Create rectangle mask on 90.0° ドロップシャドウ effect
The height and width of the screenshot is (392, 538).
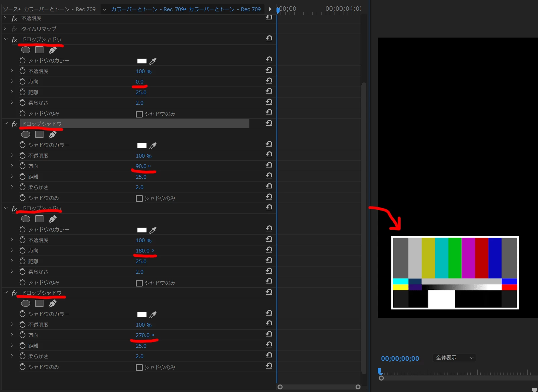tap(40, 134)
